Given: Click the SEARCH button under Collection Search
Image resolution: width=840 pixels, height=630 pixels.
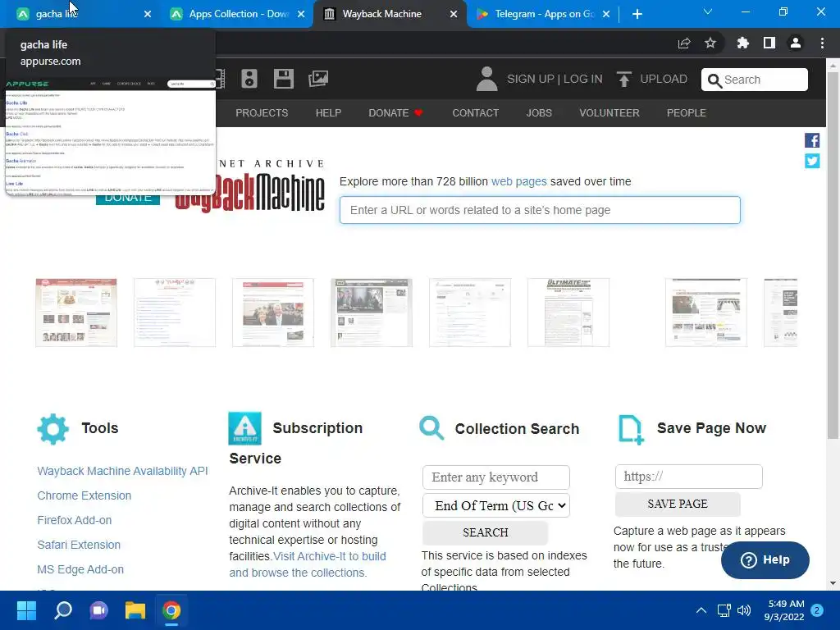Looking at the screenshot, I should point(486,532).
